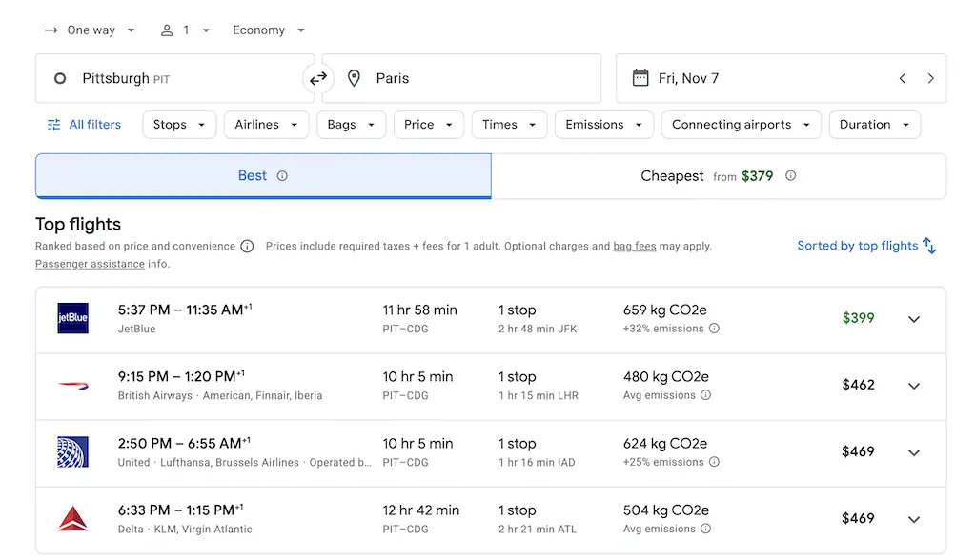This screenshot has width=976, height=560.
Task: Click info icon beside ranking explanation text
Action: pyautogui.click(x=247, y=246)
